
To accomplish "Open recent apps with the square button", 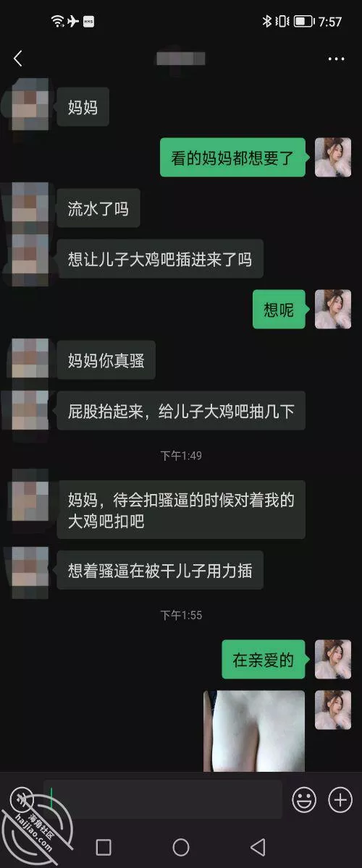I will (104, 847).
